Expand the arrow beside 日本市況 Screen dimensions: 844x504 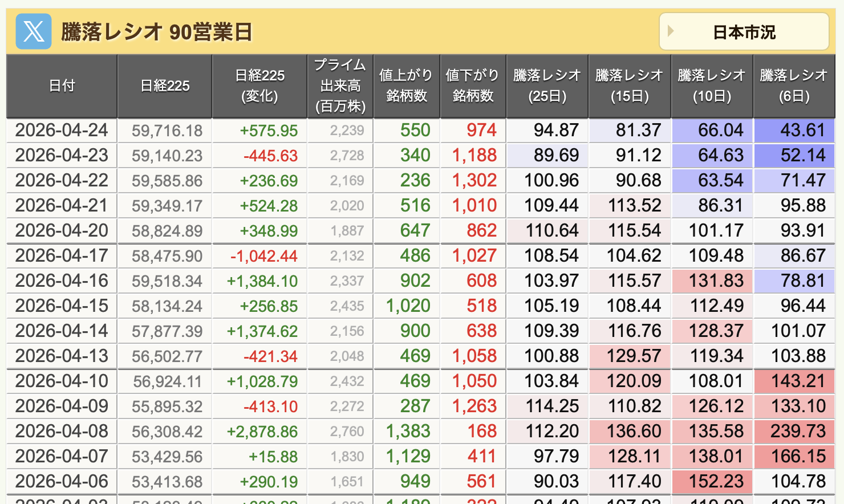pyautogui.click(x=671, y=31)
